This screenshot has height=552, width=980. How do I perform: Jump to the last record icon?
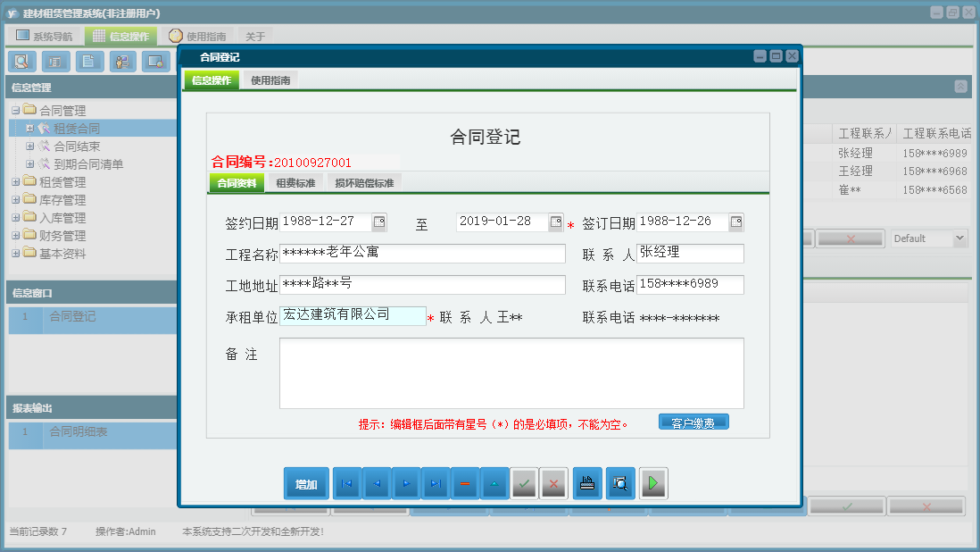(x=436, y=482)
